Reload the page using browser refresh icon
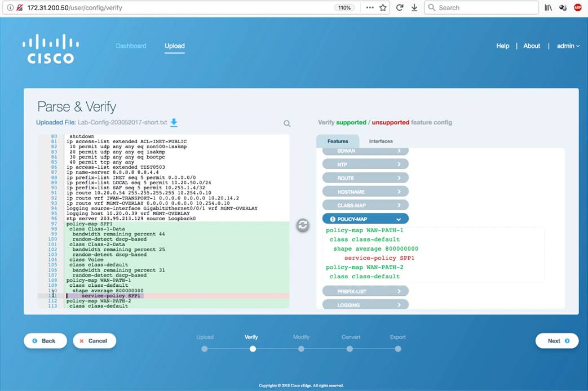The image size is (588, 391). (x=399, y=7)
